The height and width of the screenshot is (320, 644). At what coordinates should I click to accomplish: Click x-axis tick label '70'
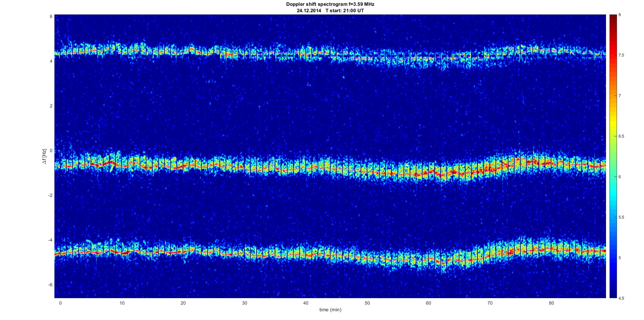[x=490, y=303]
